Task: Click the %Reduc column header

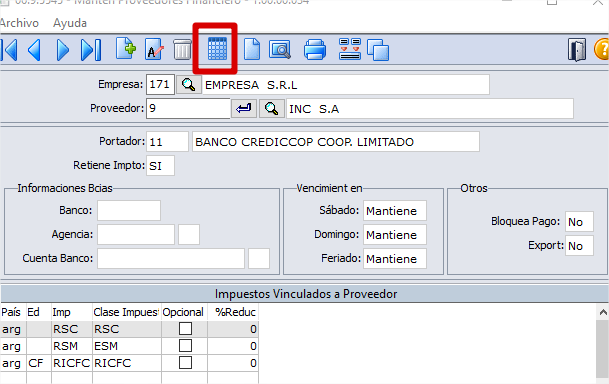Action: pyautogui.click(x=233, y=312)
